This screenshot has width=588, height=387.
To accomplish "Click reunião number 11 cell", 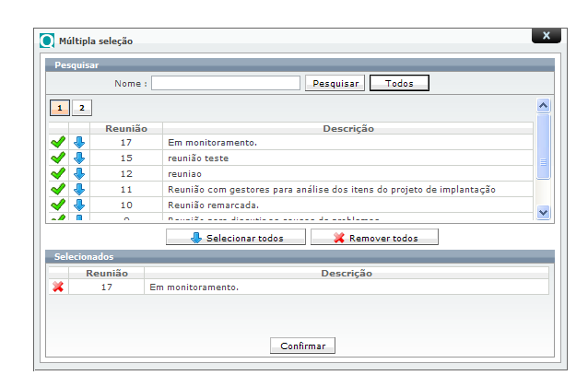I will [126, 190].
